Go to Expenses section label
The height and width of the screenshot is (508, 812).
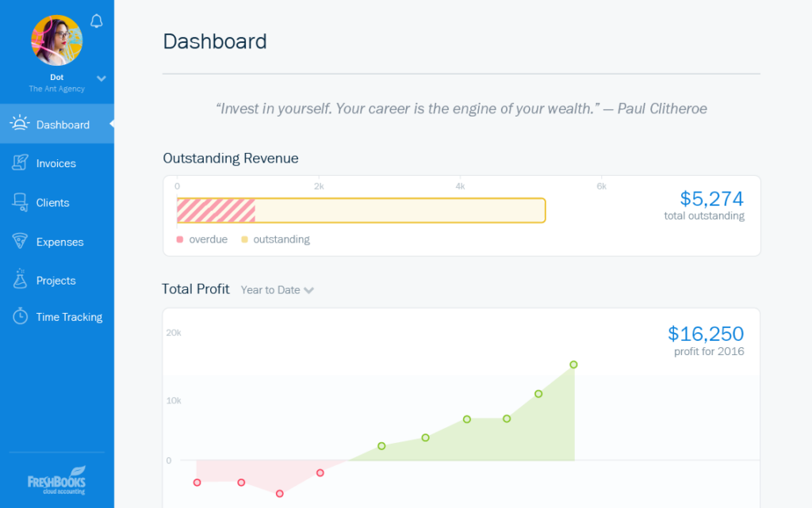(59, 242)
